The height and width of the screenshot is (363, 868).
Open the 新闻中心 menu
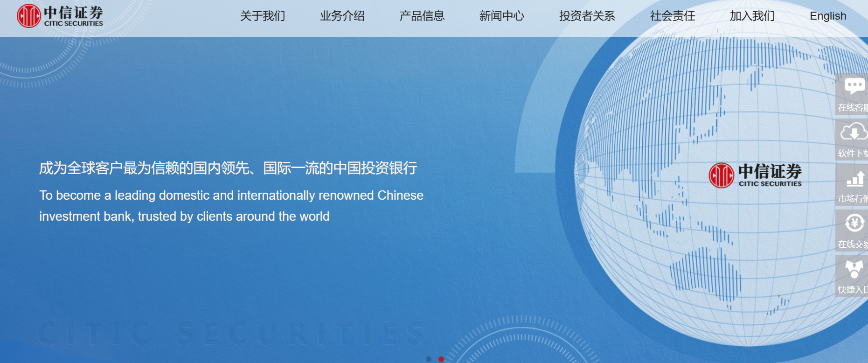tap(502, 16)
